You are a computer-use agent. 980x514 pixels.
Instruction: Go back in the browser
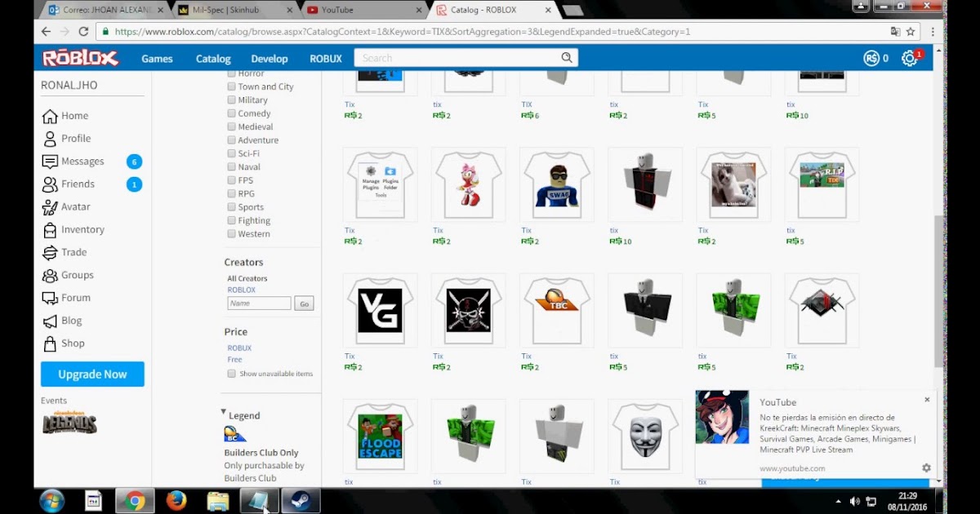(x=47, y=32)
